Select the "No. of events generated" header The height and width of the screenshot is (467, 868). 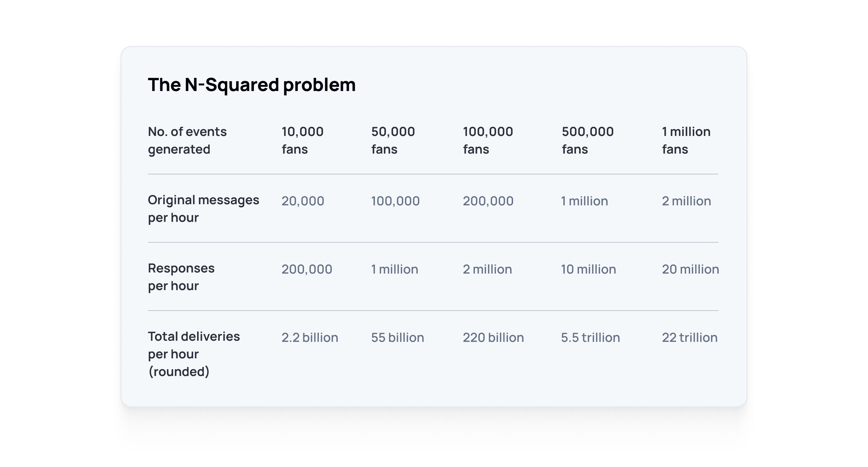[x=187, y=140]
